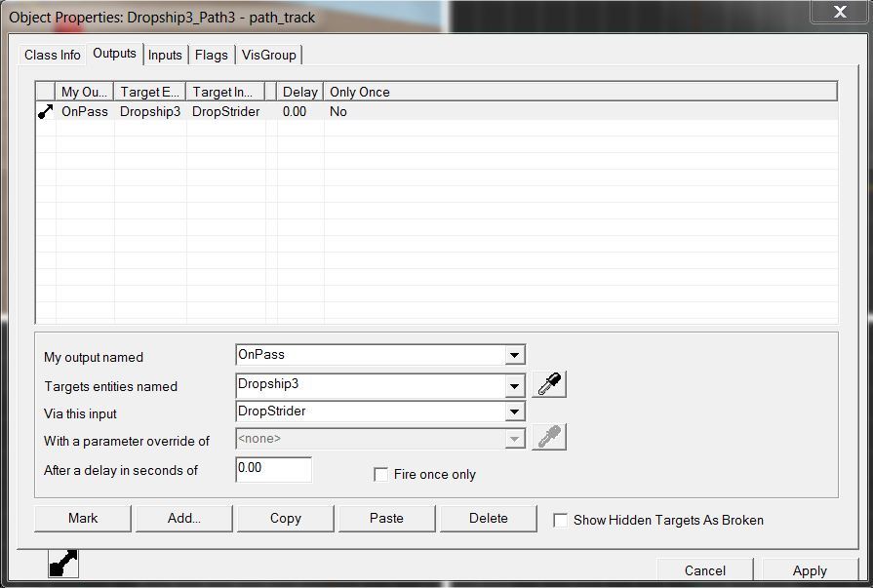Switch to the VisGroup tab
This screenshot has height=588, width=873.
[269, 55]
